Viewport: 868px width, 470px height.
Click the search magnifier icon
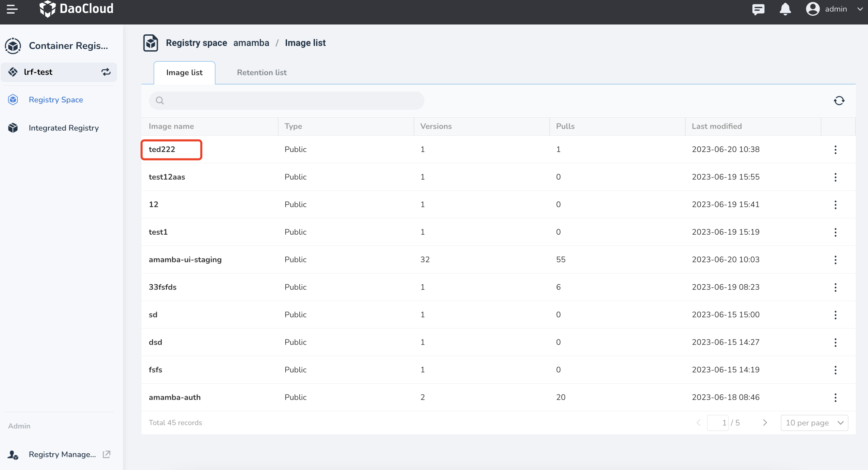point(160,100)
